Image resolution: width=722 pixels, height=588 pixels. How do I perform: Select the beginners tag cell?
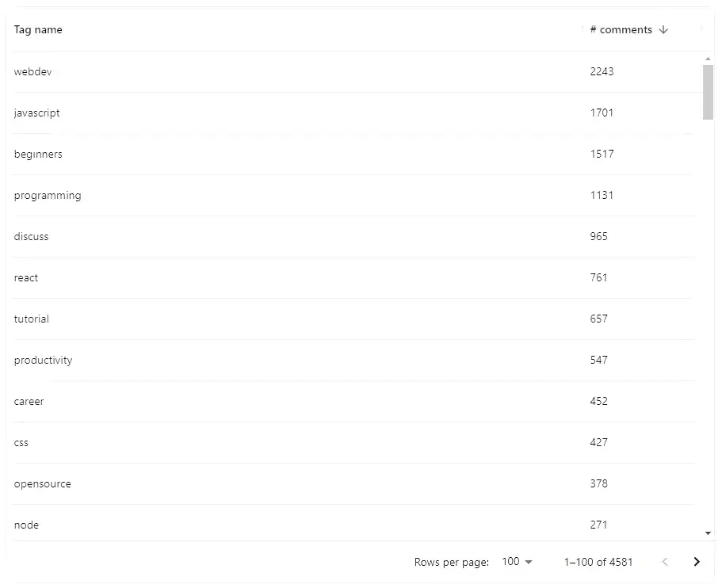[38, 154]
